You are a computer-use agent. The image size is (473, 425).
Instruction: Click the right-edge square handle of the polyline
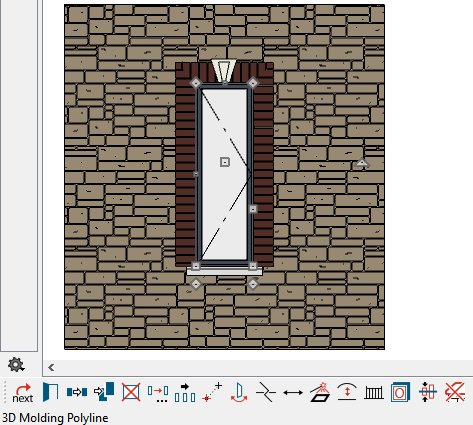pyautogui.click(x=253, y=209)
